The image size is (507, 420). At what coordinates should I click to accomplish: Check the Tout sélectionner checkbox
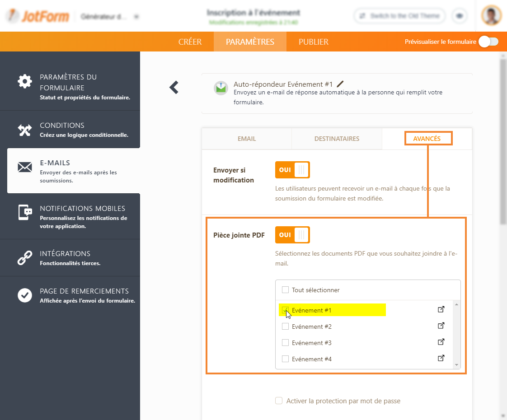(285, 290)
